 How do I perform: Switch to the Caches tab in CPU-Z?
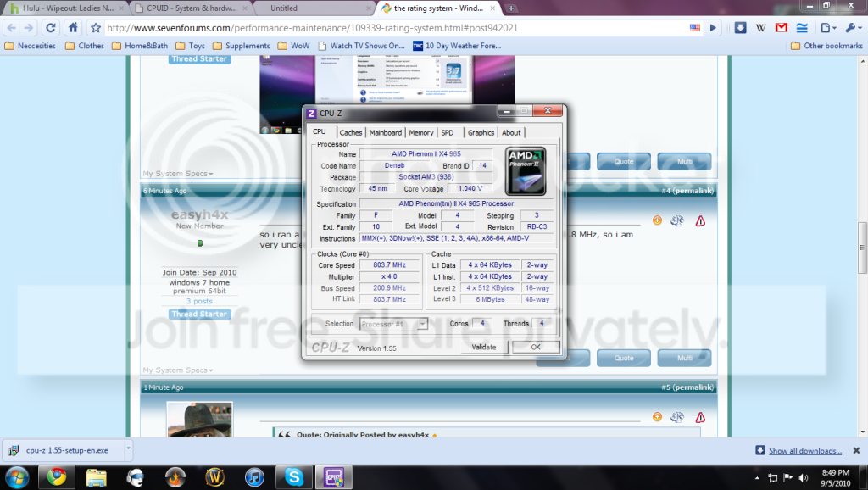350,133
